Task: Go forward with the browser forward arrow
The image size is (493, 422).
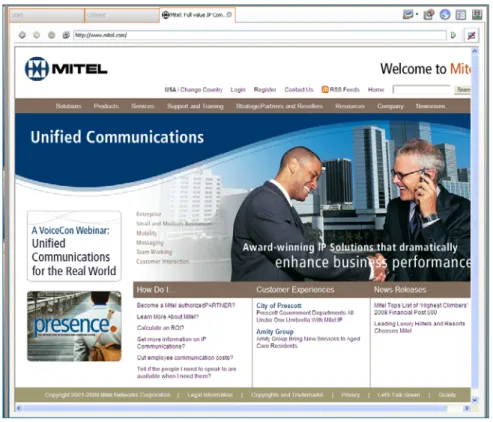Action: click(x=37, y=35)
